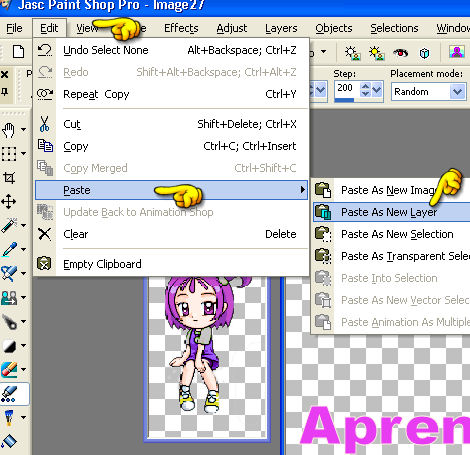The height and width of the screenshot is (455, 470).
Task: Click the anime girl image window
Action: [x=207, y=358]
